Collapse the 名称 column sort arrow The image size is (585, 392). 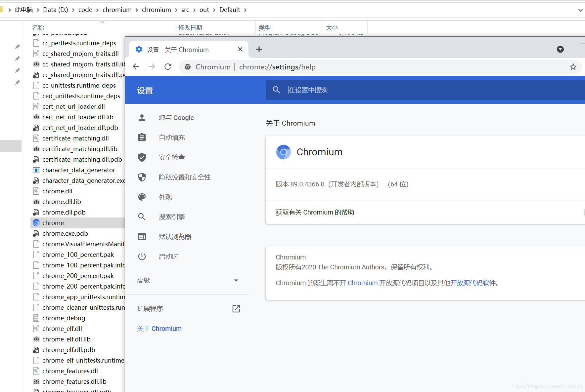(x=102, y=22)
